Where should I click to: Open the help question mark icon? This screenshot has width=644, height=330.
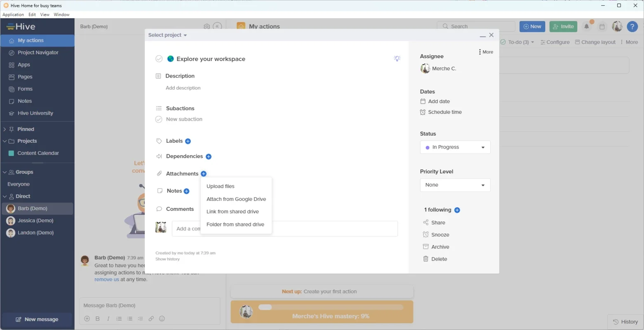tap(632, 26)
